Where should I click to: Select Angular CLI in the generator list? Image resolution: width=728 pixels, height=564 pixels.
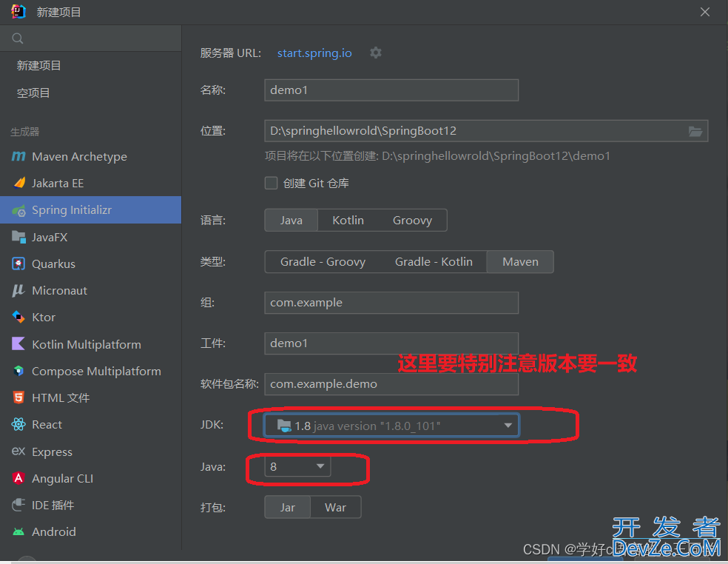coord(90,478)
